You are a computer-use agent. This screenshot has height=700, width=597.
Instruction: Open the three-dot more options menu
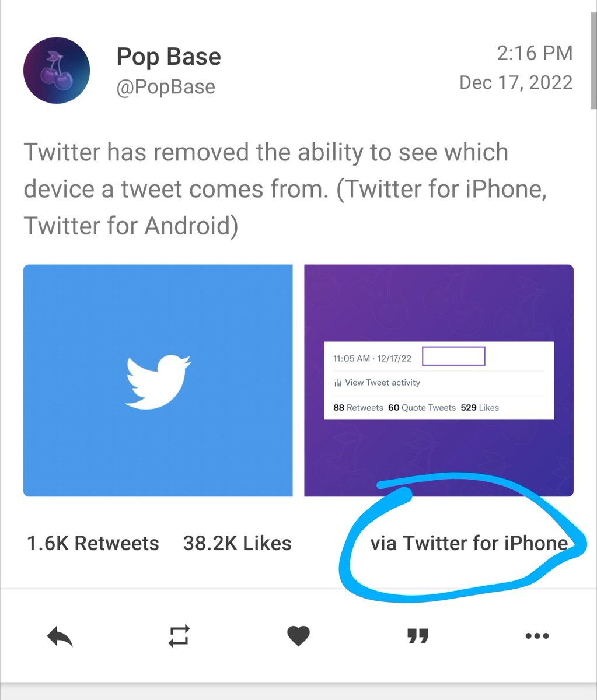[537, 636]
